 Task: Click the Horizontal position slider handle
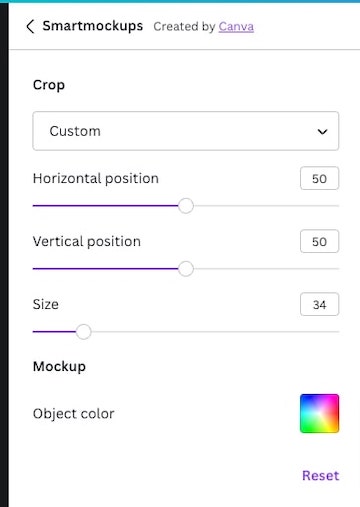coord(186,206)
